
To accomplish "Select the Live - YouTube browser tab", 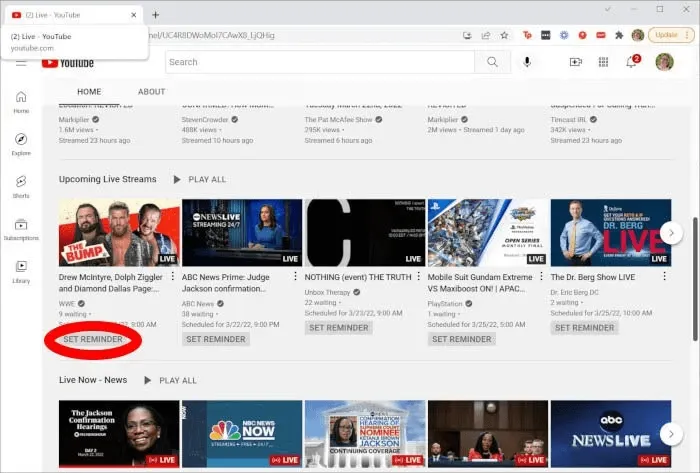I will tap(74, 15).
